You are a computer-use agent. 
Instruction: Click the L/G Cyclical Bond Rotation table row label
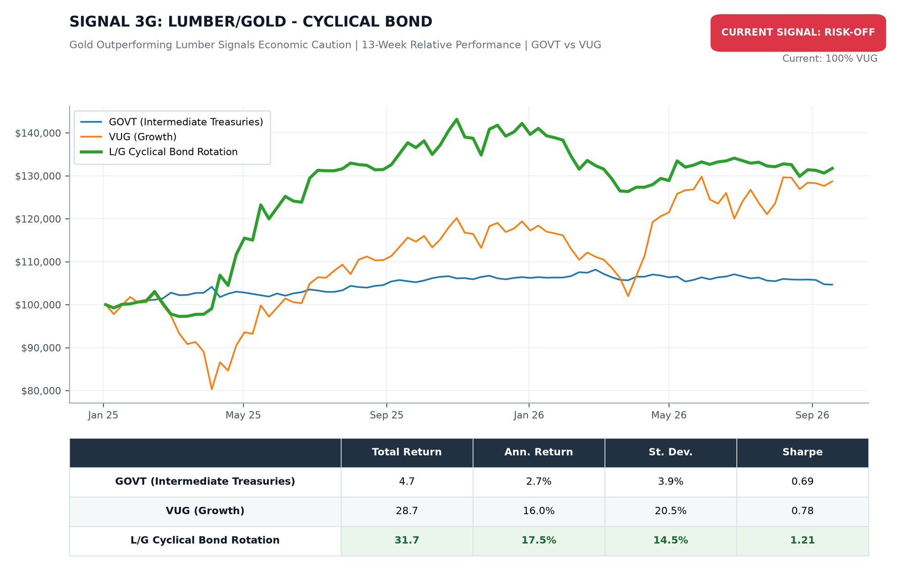(205, 540)
